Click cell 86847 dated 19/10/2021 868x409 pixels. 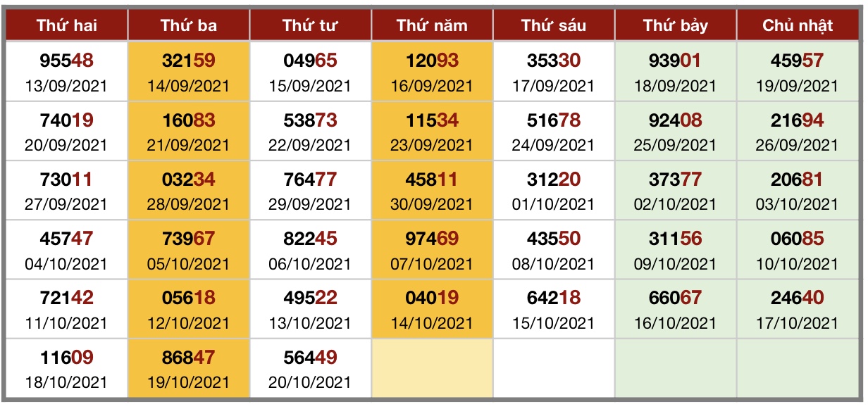(x=189, y=369)
